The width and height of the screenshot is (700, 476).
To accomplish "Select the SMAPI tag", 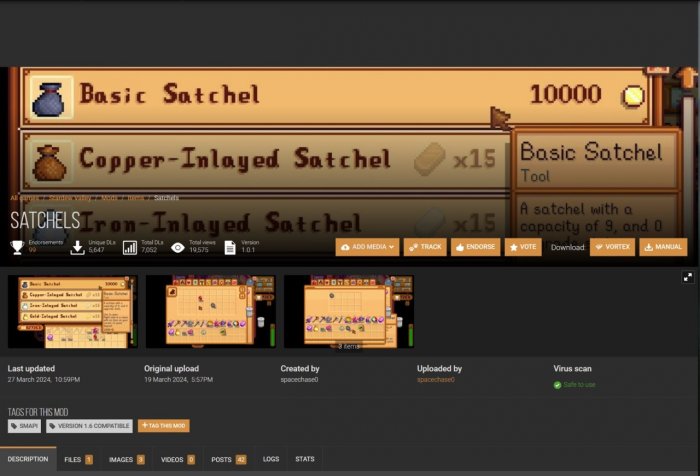I will [x=24, y=426].
